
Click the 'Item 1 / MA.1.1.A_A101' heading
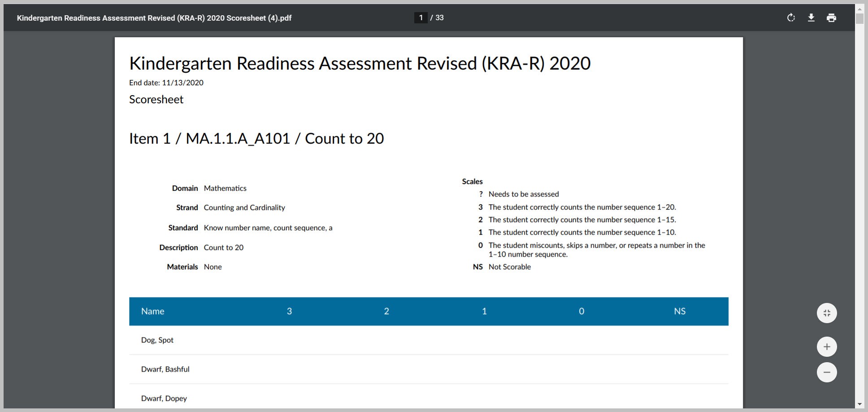coord(256,138)
